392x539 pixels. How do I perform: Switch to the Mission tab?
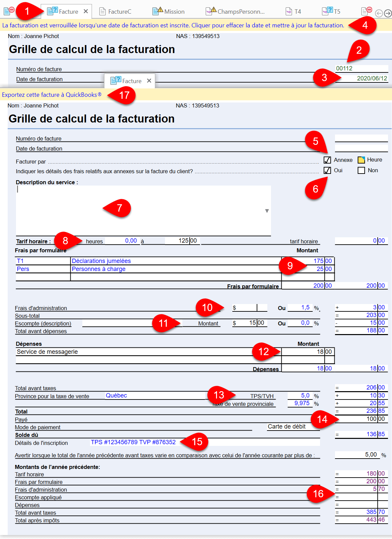click(x=168, y=12)
